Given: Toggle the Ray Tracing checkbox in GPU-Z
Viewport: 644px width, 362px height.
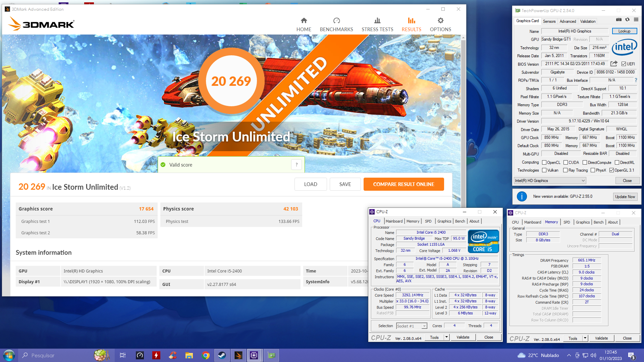Looking at the screenshot, I should [x=565, y=170].
